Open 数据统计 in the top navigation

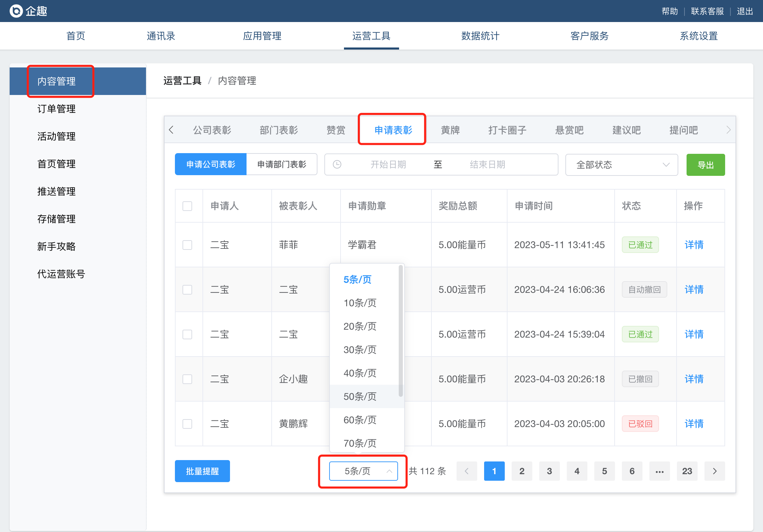click(480, 36)
